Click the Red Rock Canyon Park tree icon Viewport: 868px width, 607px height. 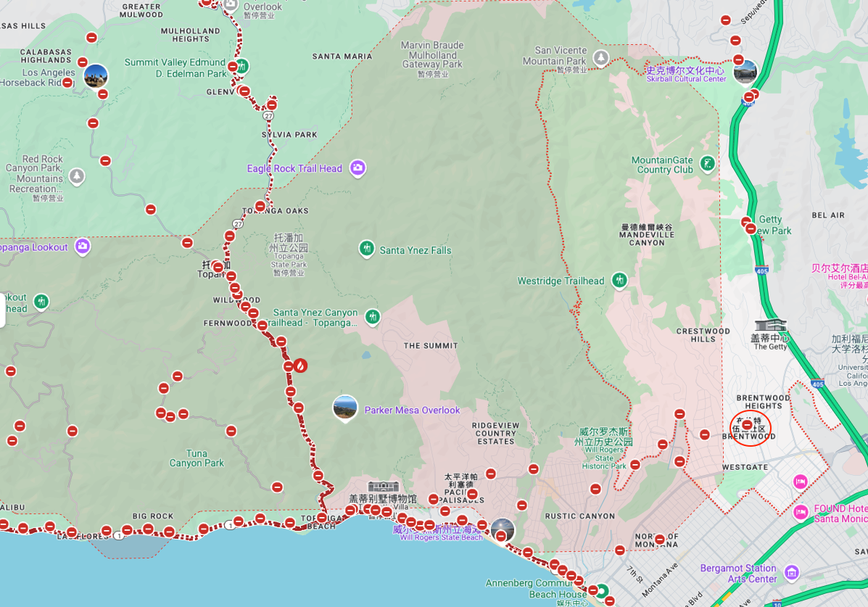77,176
